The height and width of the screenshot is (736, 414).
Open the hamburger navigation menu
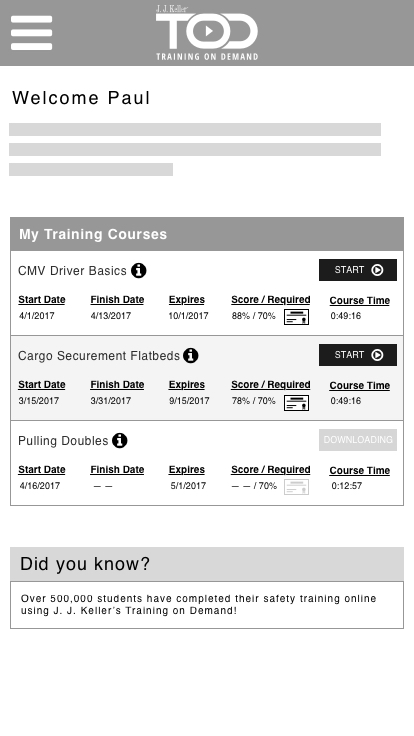coord(31,33)
